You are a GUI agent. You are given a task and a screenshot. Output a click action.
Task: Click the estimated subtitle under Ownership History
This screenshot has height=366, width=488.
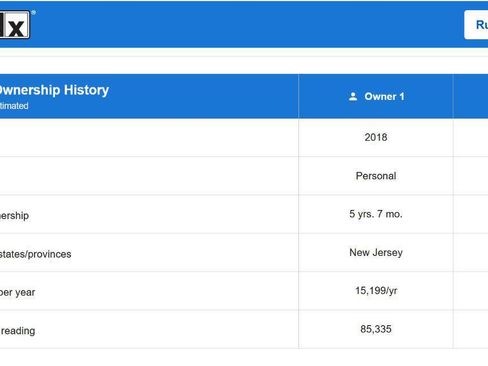tap(14, 106)
